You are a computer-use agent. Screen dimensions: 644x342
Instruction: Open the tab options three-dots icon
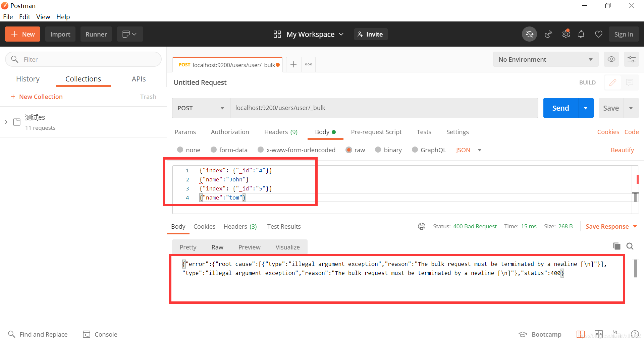pos(309,64)
